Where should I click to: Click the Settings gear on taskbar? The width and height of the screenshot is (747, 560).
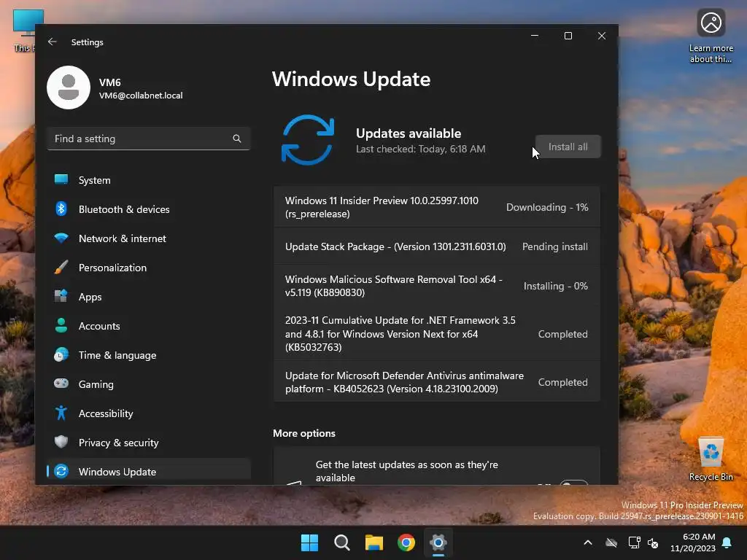438,542
